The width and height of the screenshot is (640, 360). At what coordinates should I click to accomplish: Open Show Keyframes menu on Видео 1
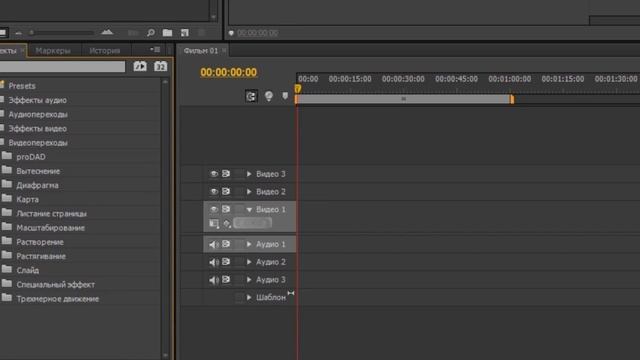tap(227, 223)
